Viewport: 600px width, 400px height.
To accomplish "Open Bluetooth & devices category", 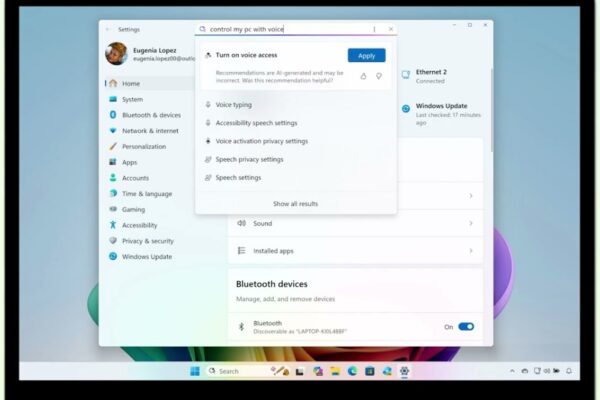I will tap(149, 115).
